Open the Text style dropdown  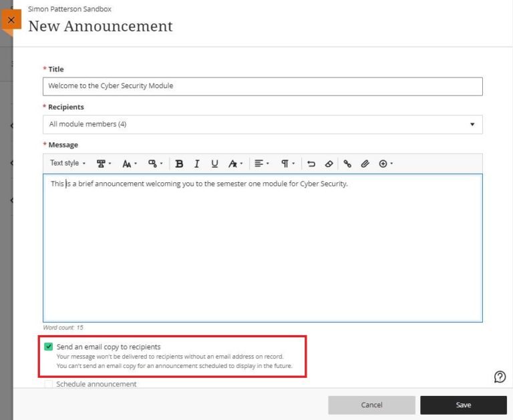point(67,163)
